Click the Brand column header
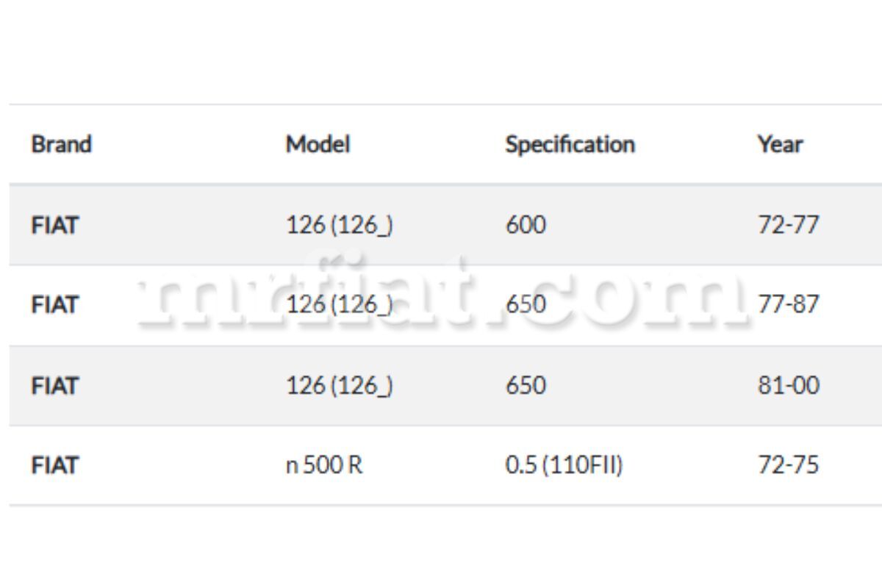The width and height of the screenshot is (882, 588). 61,144
